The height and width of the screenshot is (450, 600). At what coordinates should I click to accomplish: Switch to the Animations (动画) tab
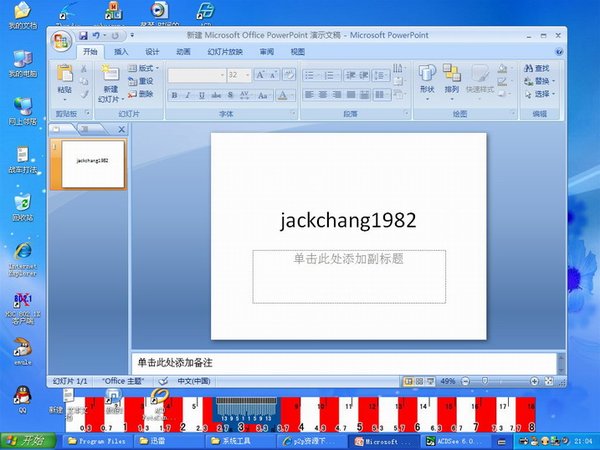click(x=183, y=52)
